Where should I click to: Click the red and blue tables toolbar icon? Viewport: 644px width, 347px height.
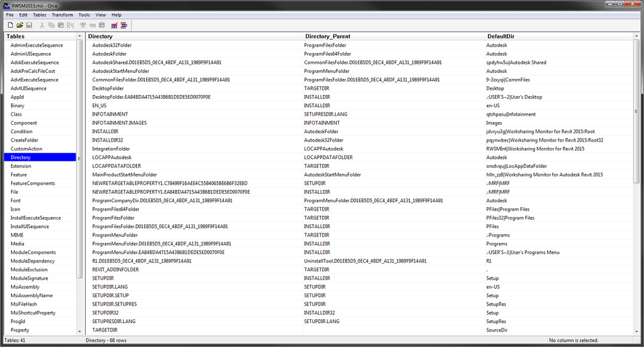(124, 25)
